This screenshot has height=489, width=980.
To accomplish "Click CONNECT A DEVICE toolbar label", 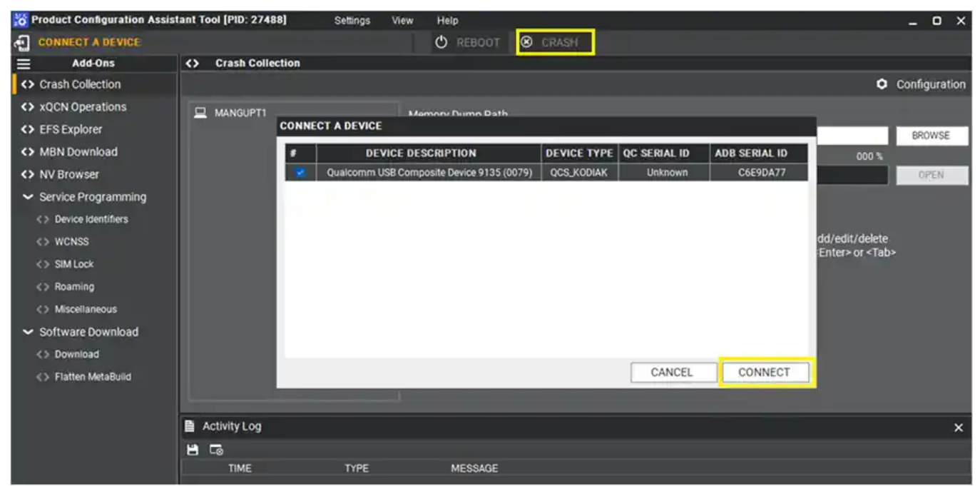I will coord(89,42).
